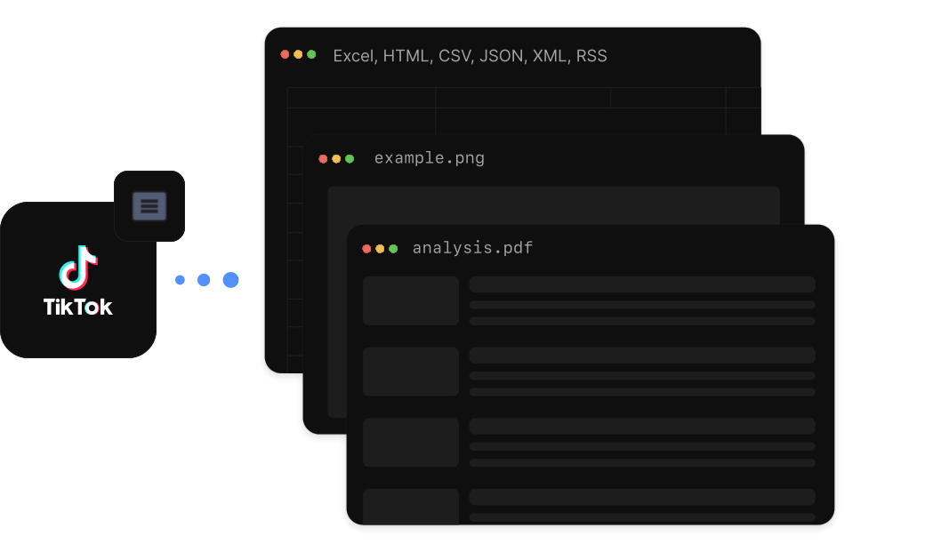Click the red dot on the Excel formats window
Screen dimensions: 925x560
285,54
